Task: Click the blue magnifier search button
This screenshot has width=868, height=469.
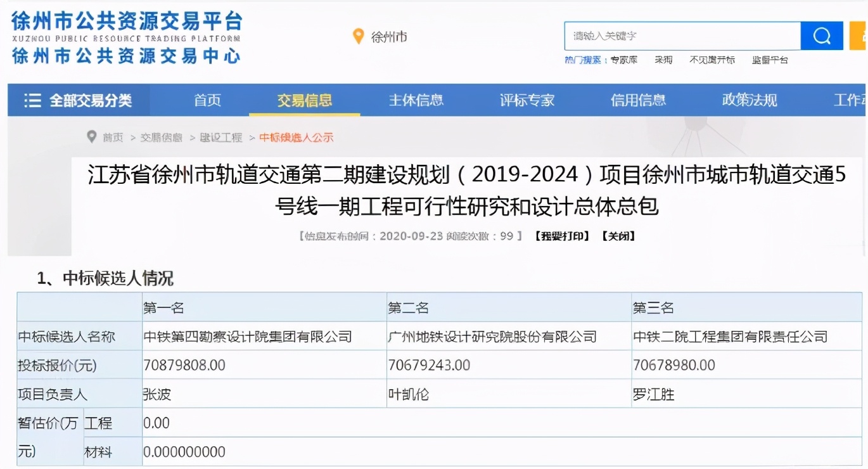Action: point(822,36)
